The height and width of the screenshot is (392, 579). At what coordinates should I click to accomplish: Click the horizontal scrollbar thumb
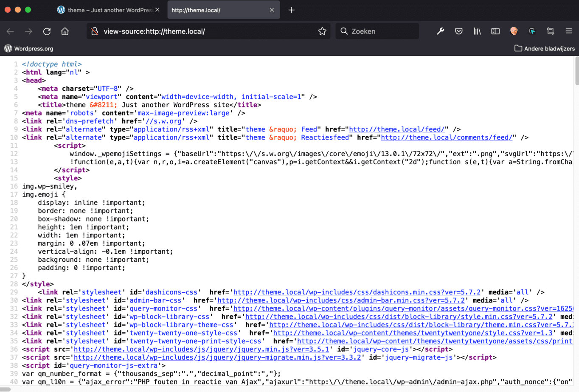coord(5,389)
